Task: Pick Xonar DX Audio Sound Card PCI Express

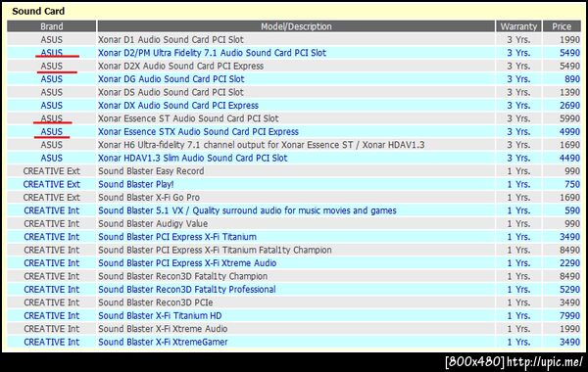Action: tap(178, 106)
